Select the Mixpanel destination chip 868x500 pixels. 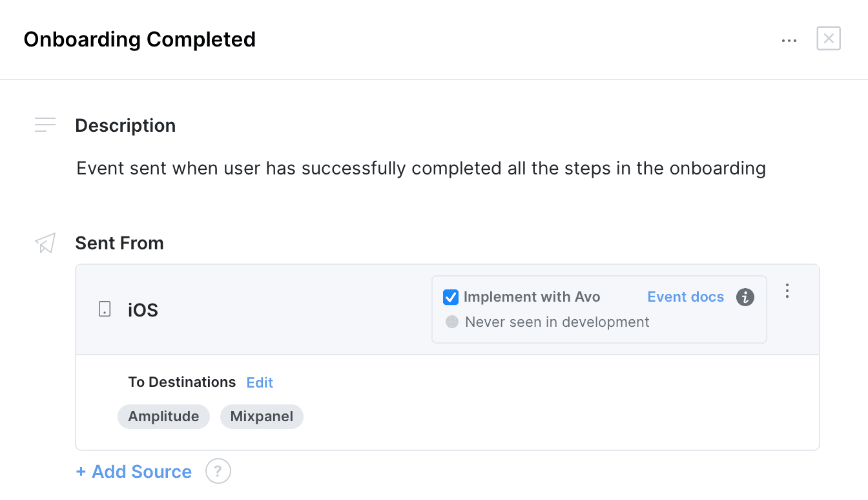click(x=262, y=417)
